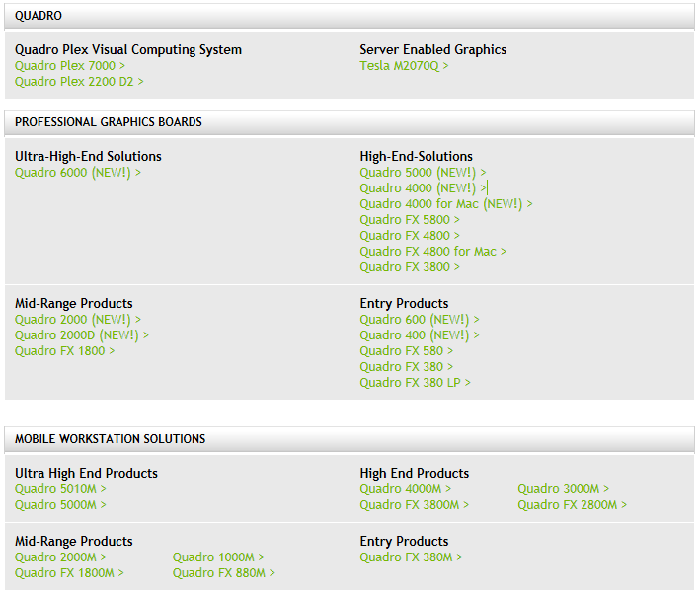Open the Quadro Plex 7000 link
This screenshot has height=594, width=700.
click(70, 66)
